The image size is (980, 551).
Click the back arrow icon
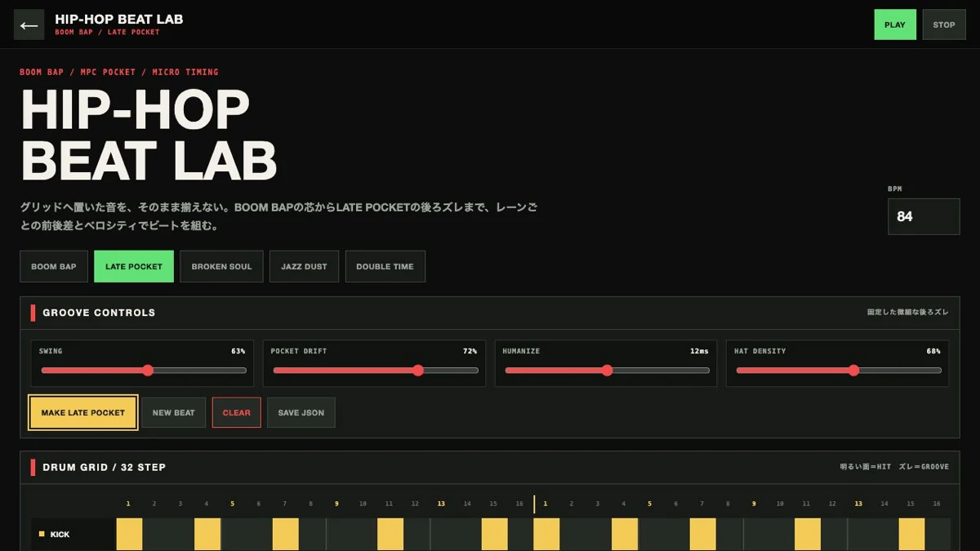(29, 25)
